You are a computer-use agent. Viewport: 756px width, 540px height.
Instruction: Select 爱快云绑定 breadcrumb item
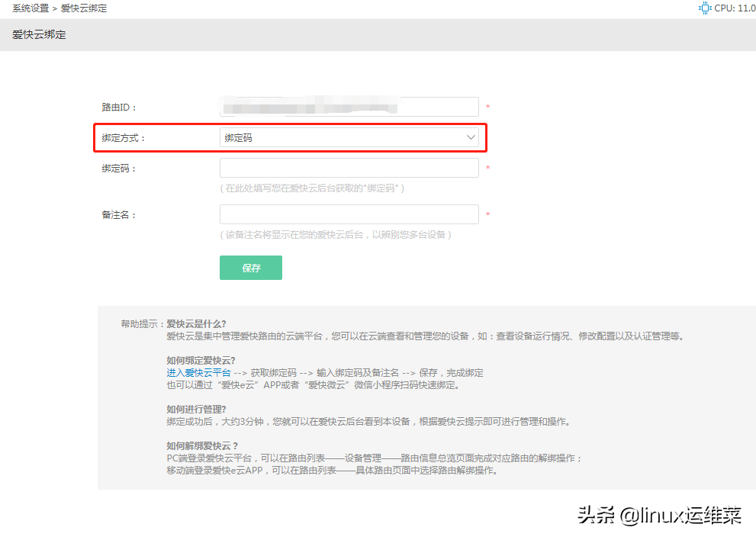(84, 8)
